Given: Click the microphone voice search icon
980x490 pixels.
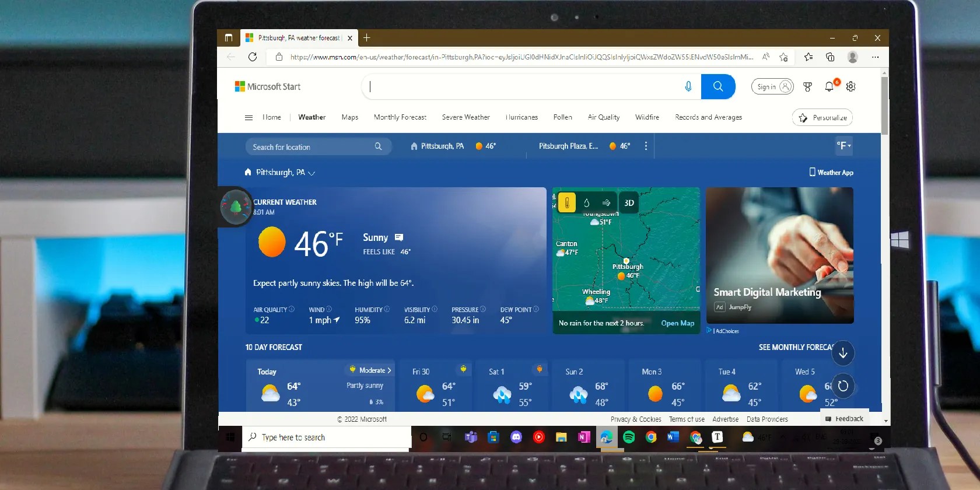Looking at the screenshot, I should [688, 86].
